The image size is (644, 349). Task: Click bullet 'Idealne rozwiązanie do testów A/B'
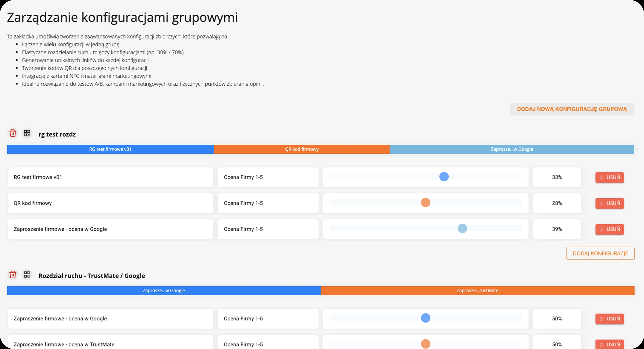[x=143, y=84]
